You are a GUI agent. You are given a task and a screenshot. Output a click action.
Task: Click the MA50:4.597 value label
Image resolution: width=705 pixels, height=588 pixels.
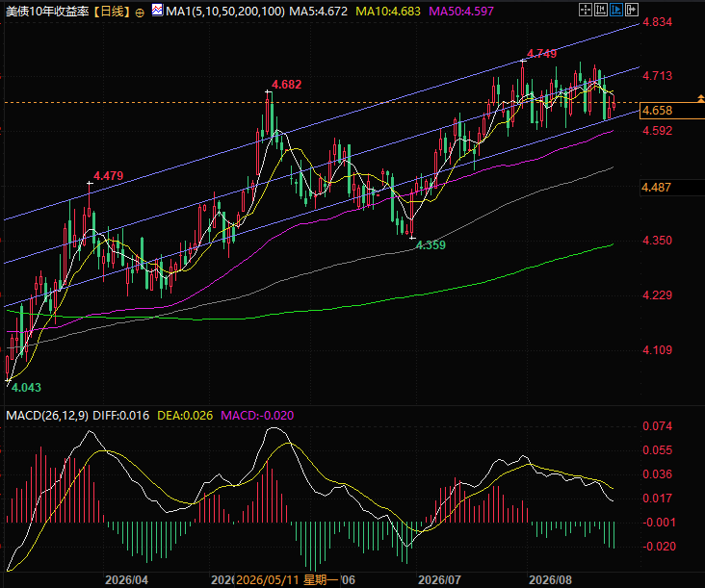(461, 12)
